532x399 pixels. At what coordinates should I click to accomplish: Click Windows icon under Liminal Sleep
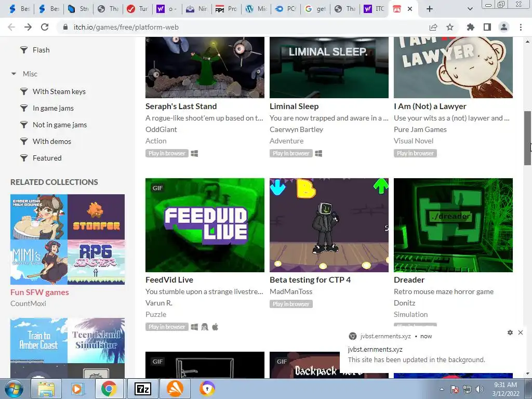coord(318,154)
